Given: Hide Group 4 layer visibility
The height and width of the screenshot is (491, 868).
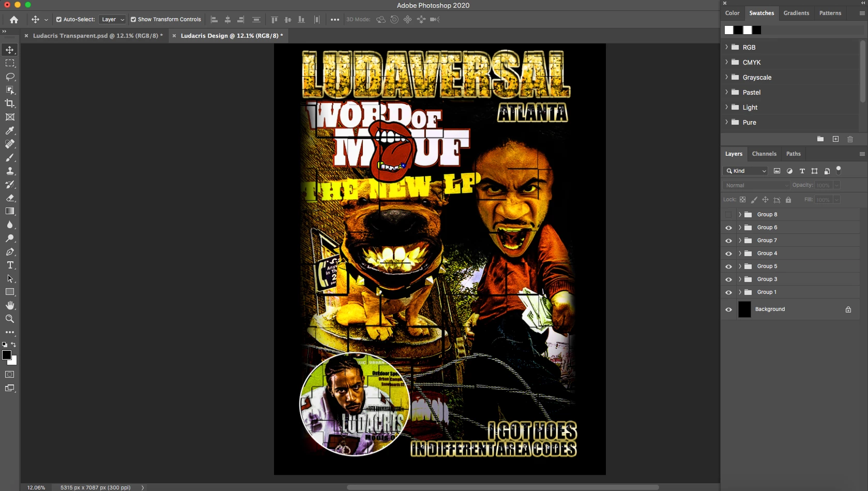Looking at the screenshot, I should coord(728,254).
